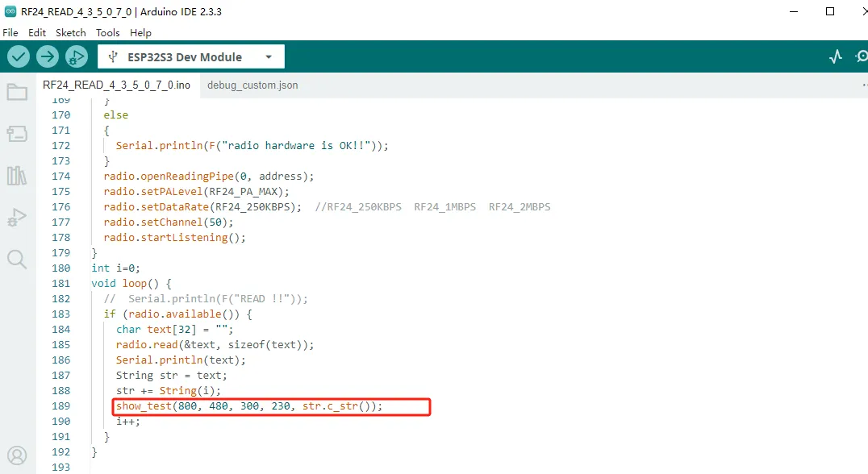Place cursor on the radio.setChannel(50) line
868x474 pixels.
click(x=168, y=222)
